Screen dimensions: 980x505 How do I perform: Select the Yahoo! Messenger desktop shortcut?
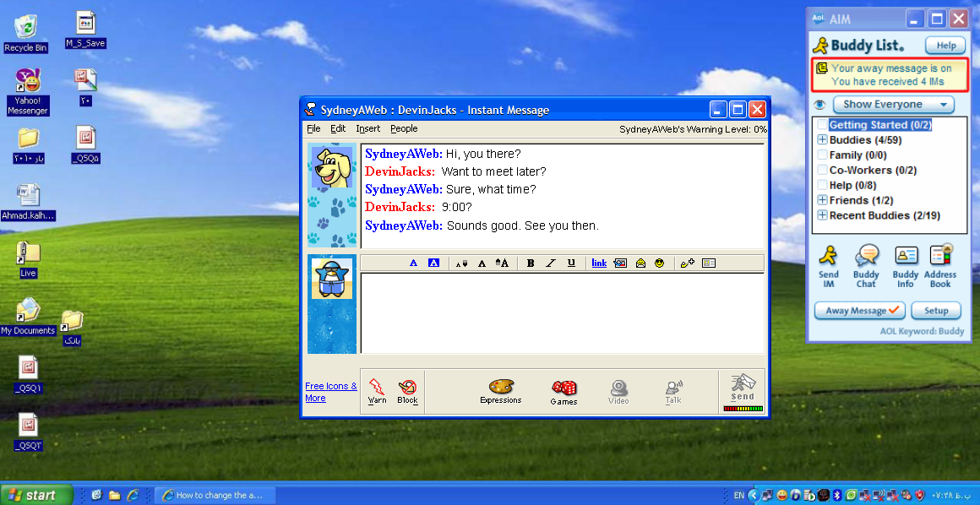pos(28,92)
